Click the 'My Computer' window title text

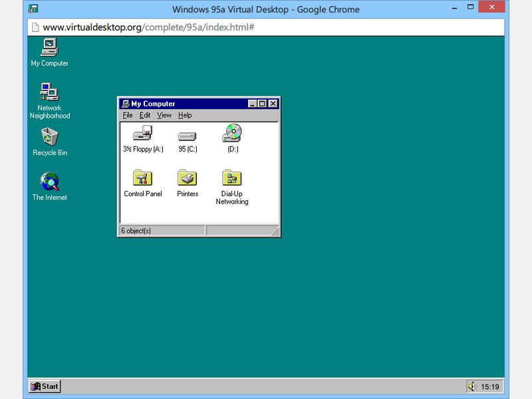(x=153, y=104)
